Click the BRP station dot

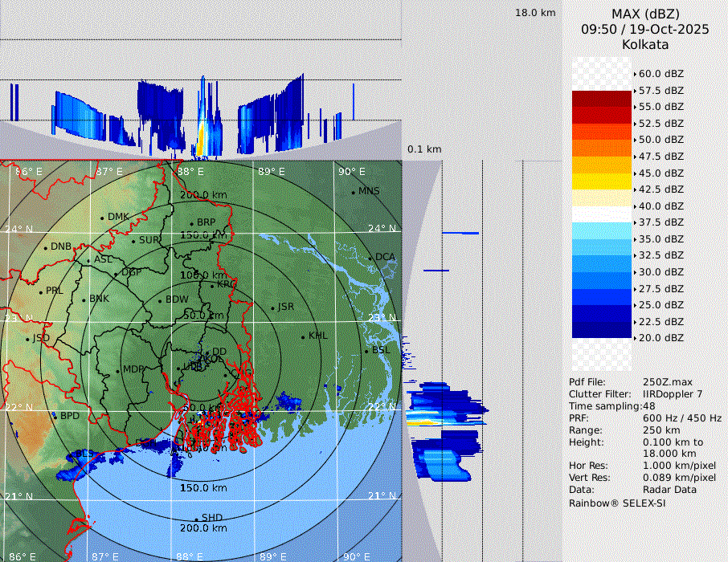[192, 224]
